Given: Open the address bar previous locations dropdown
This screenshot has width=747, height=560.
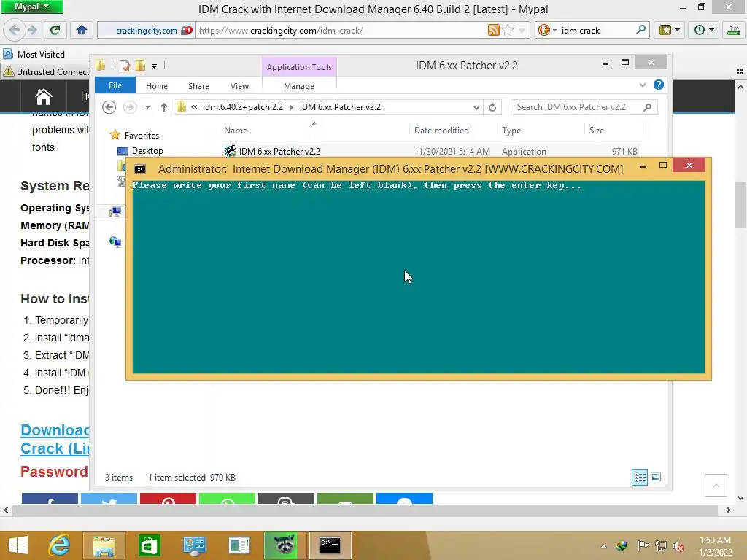Looking at the screenshot, I should pyautogui.click(x=476, y=108).
